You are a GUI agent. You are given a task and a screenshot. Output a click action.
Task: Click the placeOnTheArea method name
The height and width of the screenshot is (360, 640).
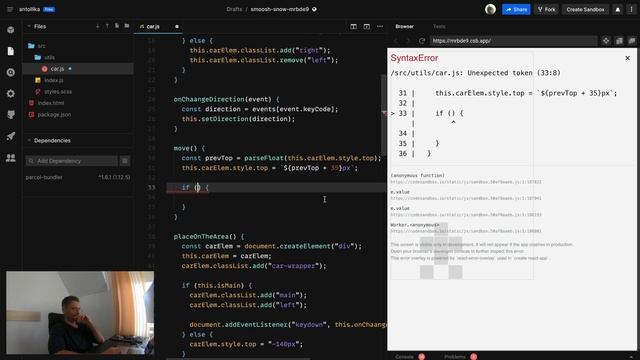click(x=201, y=236)
